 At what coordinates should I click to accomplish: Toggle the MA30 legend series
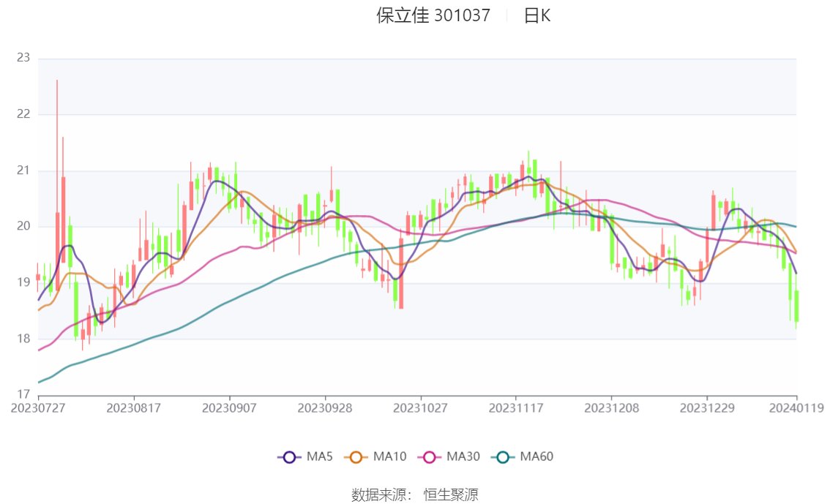coord(449,457)
